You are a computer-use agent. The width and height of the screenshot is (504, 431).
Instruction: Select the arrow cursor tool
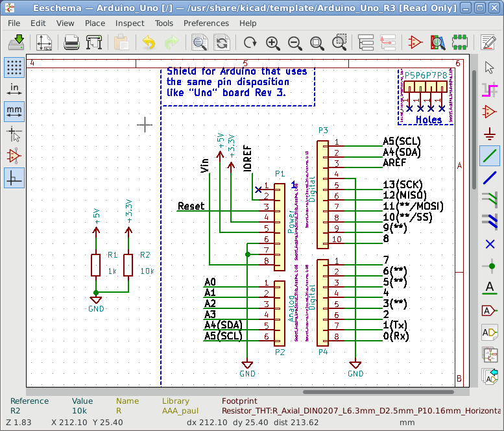[x=490, y=68]
